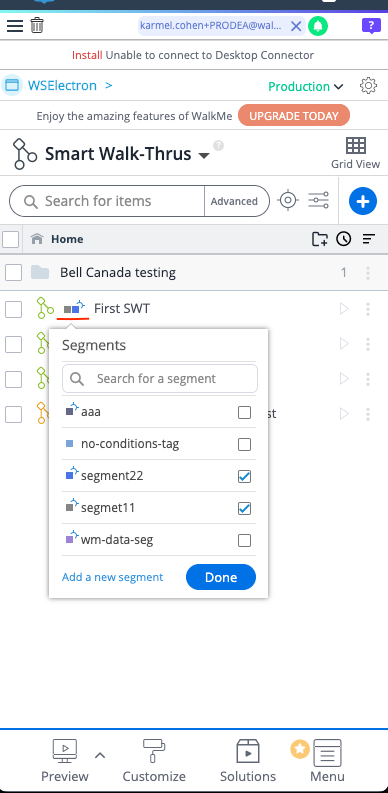Click the capture element target icon
Image resolution: width=388 pixels, height=793 pixels.
pyautogui.click(x=288, y=200)
